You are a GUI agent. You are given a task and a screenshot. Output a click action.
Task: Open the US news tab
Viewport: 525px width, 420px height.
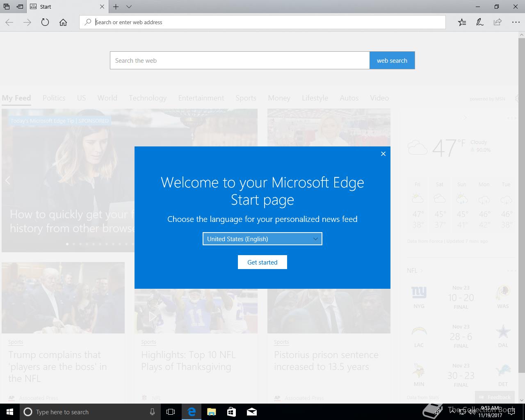coord(81,98)
